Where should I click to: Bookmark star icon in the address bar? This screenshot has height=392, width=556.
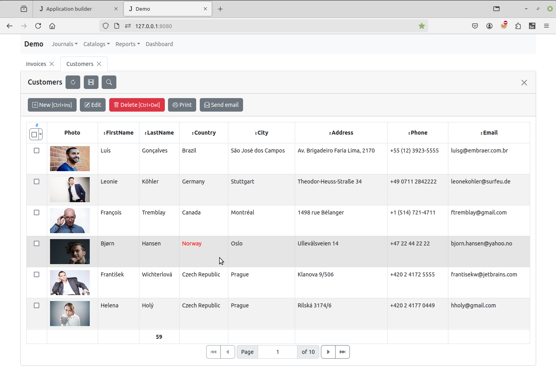(422, 26)
